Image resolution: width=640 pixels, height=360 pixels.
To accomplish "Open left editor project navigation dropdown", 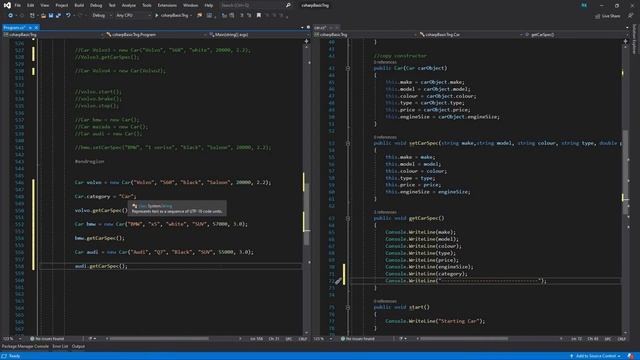I will point(53,35).
